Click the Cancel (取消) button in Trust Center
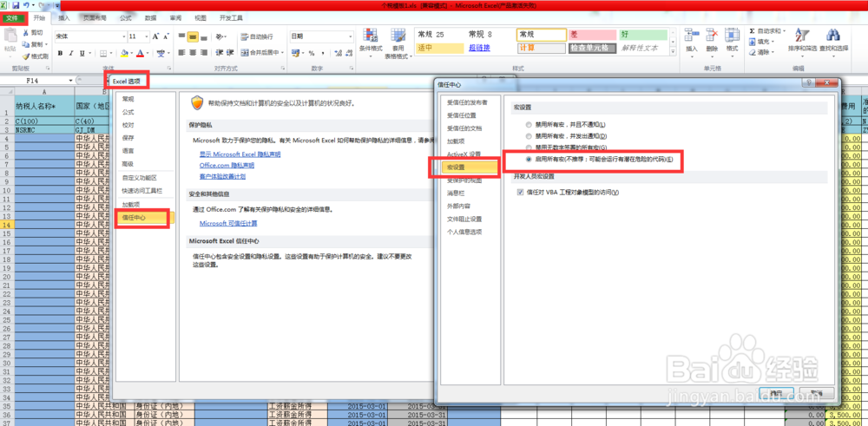This screenshot has height=426, width=868. point(815,392)
